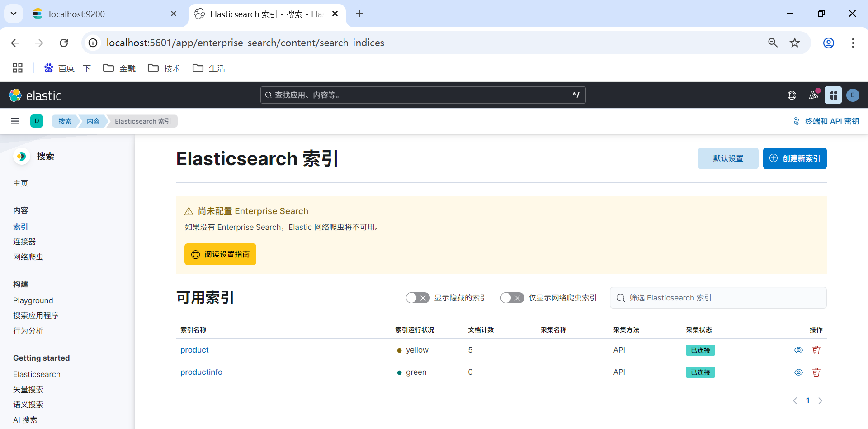
Task: Open the Chrome profile icon
Action: 829,43
